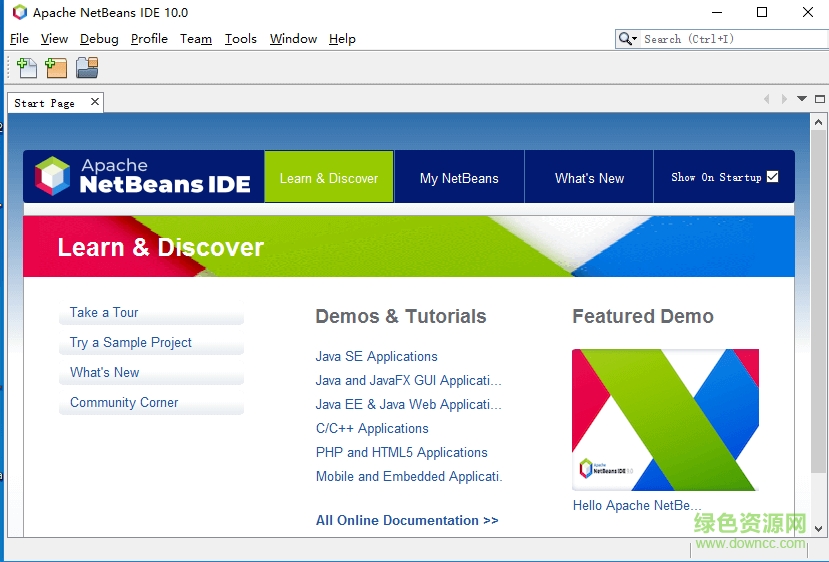Click the Open Project toolbar icon

87,68
